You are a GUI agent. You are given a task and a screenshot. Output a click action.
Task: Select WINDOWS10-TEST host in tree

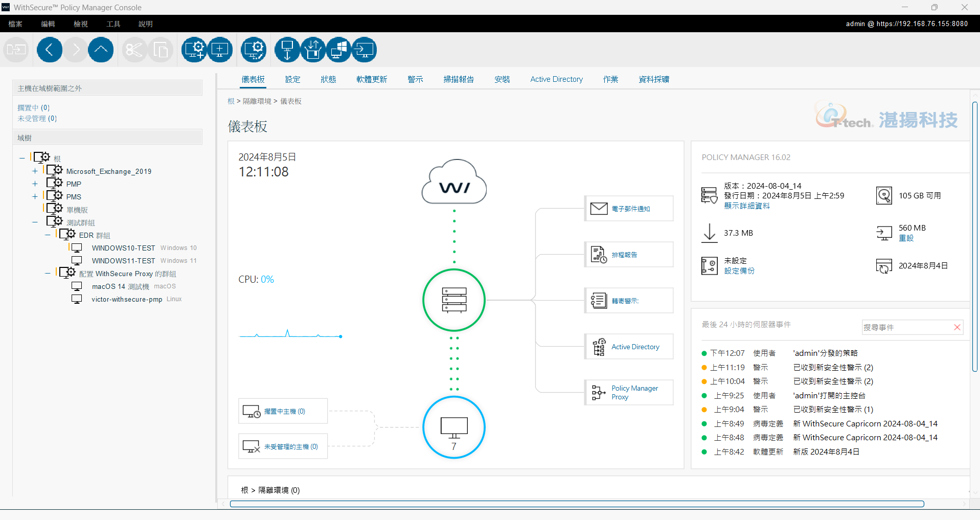pos(124,248)
